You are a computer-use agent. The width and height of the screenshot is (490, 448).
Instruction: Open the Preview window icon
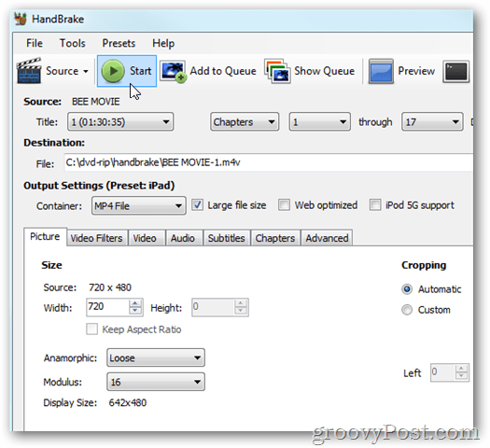pos(381,71)
